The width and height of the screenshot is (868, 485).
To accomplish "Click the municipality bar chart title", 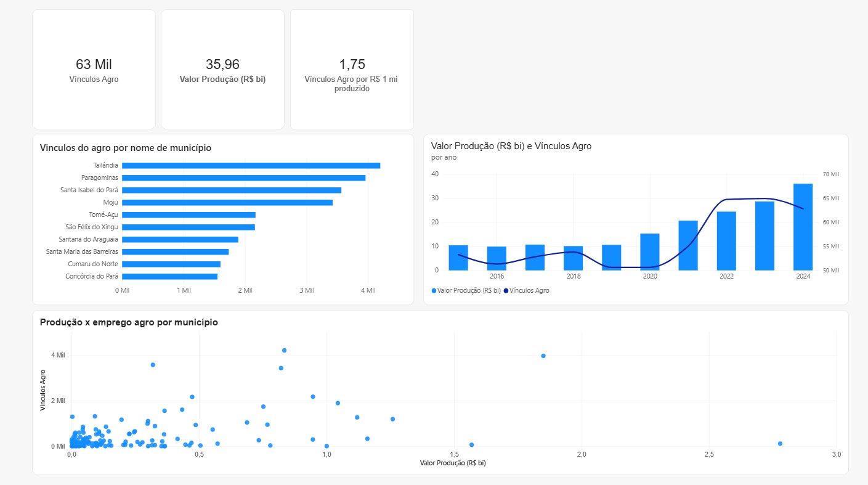I will point(126,148).
